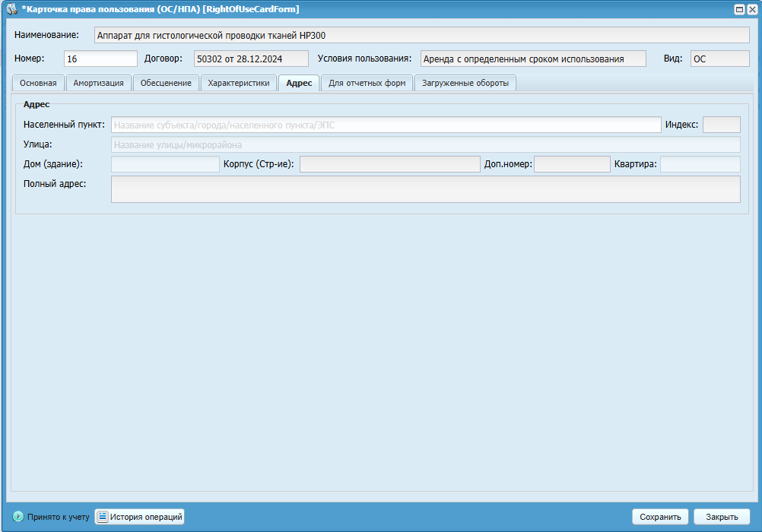Show the 'Загруженные обороты' tab
The width and height of the screenshot is (762, 532).
click(465, 84)
